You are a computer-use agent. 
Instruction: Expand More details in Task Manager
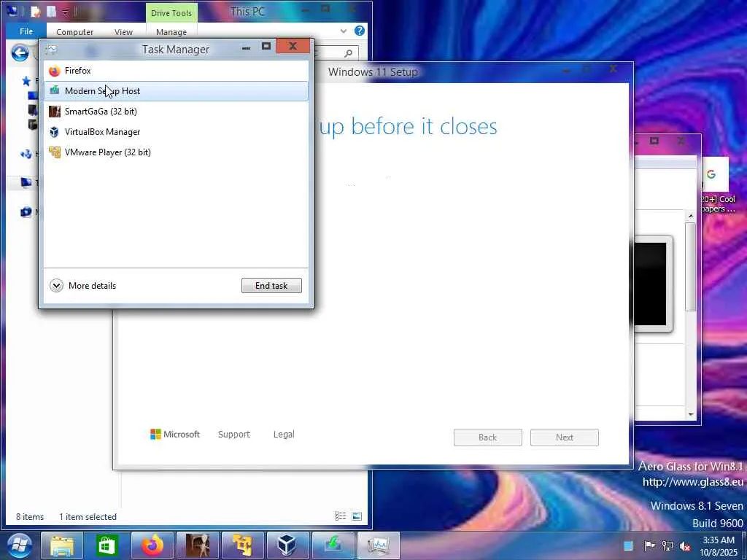click(83, 286)
